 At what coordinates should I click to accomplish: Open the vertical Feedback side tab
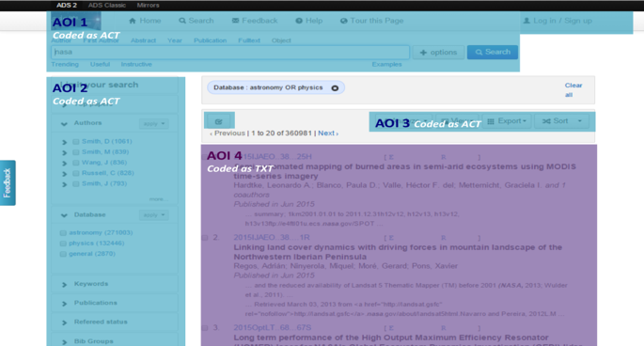pos(8,182)
